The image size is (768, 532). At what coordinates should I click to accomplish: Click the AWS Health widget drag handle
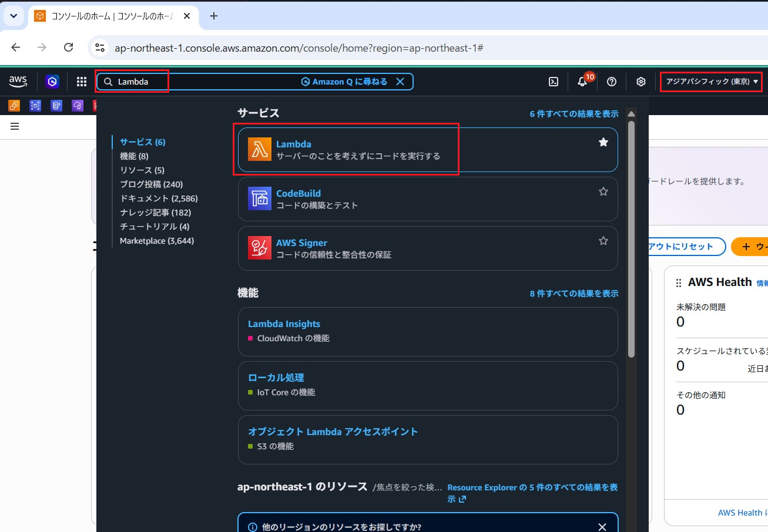(x=679, y=283)
